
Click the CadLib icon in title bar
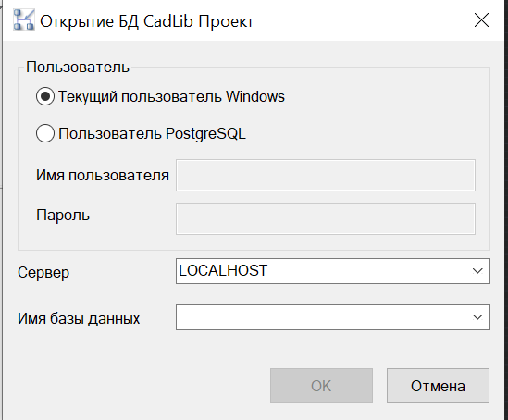tap(24, 20)
